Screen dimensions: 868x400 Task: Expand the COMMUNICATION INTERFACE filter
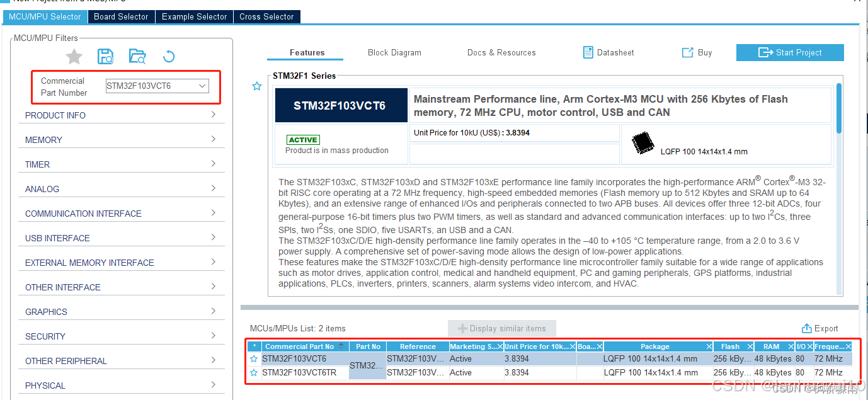(x=214, y=213)
